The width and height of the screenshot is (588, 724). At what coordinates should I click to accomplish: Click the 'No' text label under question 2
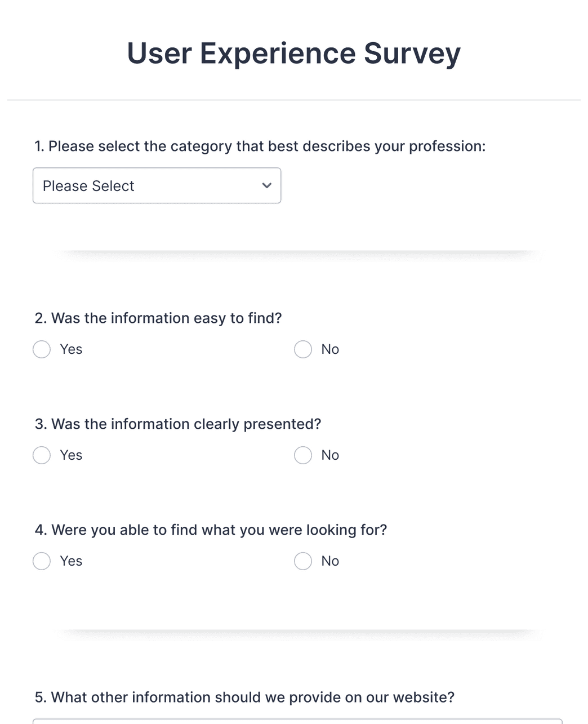pos(330,349)
